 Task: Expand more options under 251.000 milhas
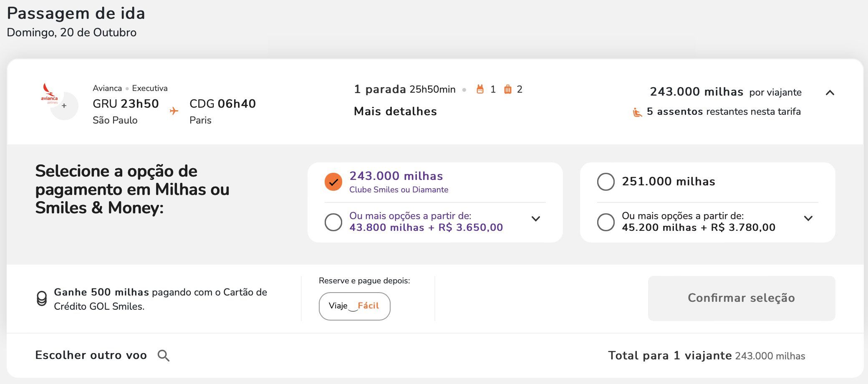808,218
